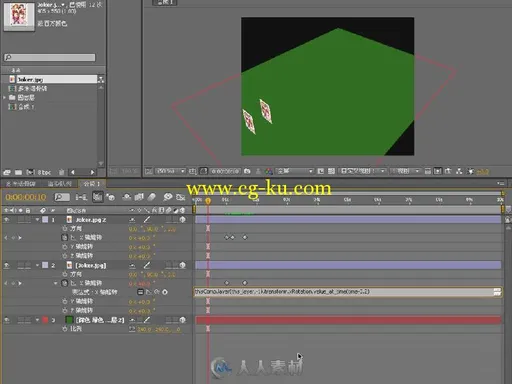Select layer 1 name Joker.jpg 2

coord(91,220)
